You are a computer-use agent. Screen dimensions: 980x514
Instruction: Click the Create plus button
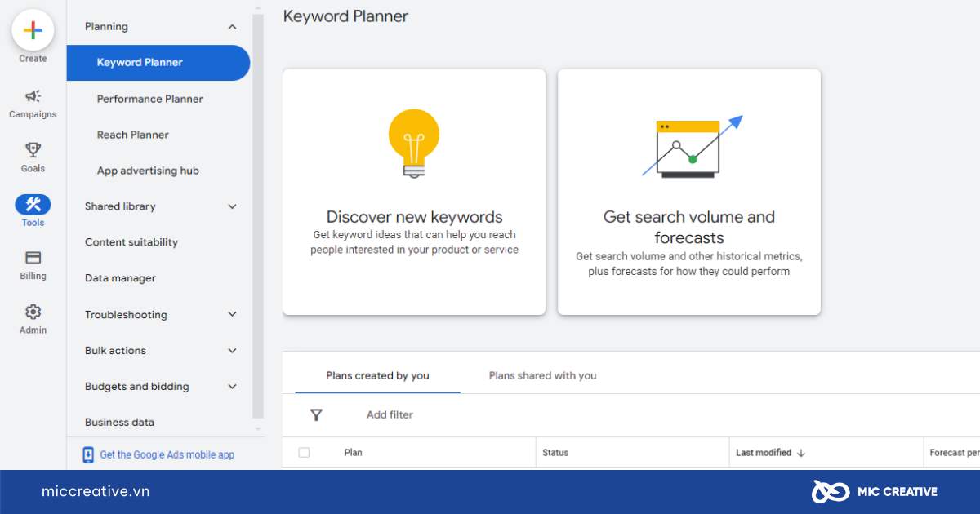33,31
